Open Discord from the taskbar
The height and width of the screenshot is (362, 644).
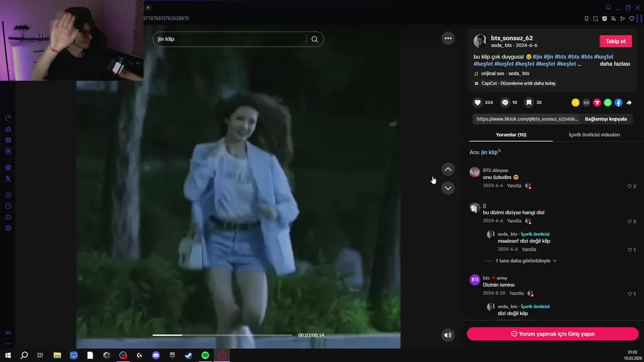156,355
